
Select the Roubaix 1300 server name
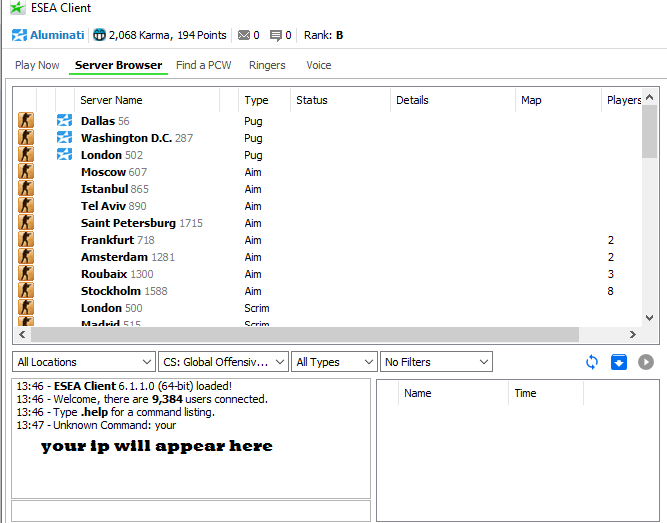point(117,274)
